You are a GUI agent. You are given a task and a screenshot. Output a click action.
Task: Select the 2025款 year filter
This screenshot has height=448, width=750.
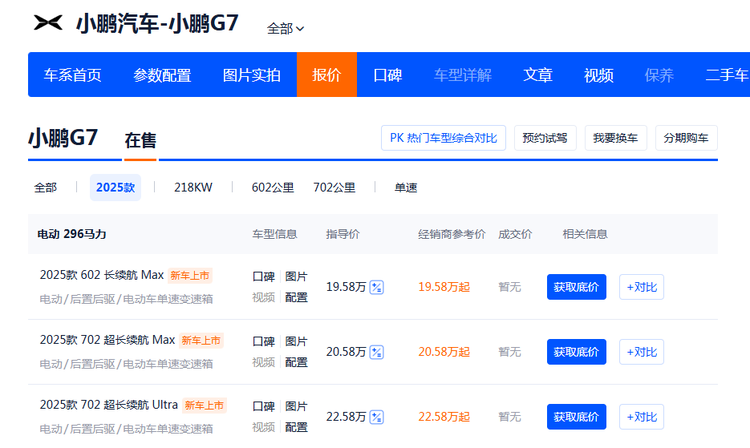tap(115, 187)
